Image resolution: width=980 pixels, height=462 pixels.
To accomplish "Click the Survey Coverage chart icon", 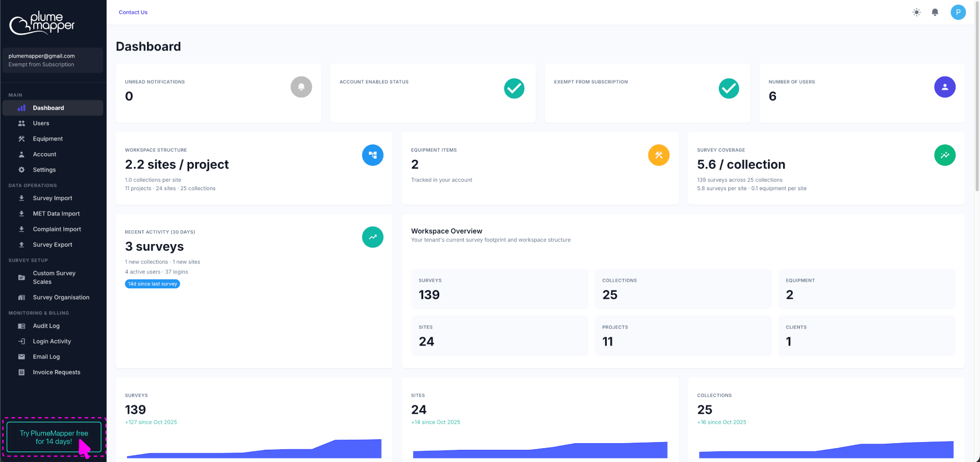I will pyautogui.click(x=945, y=155).
